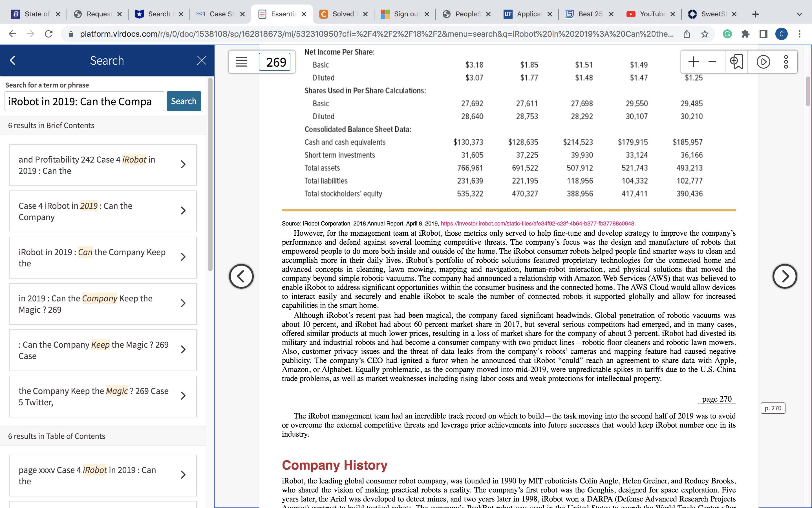Switch to the Best 25 tab
The width and height of the screenshot is (812, 508).
click(x=589, y=14)
